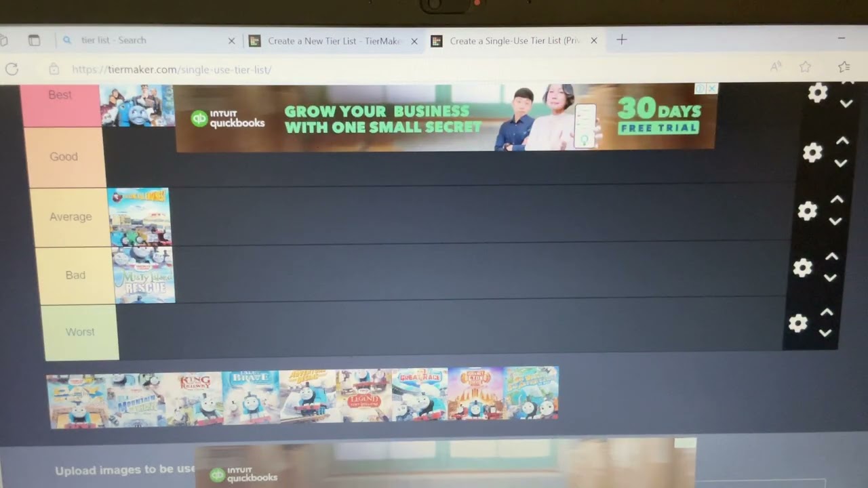The width and height of the screenshot is (868, 488).
Task: Select the movie cover in the Average tier
Action: click(x=140, y=217)
